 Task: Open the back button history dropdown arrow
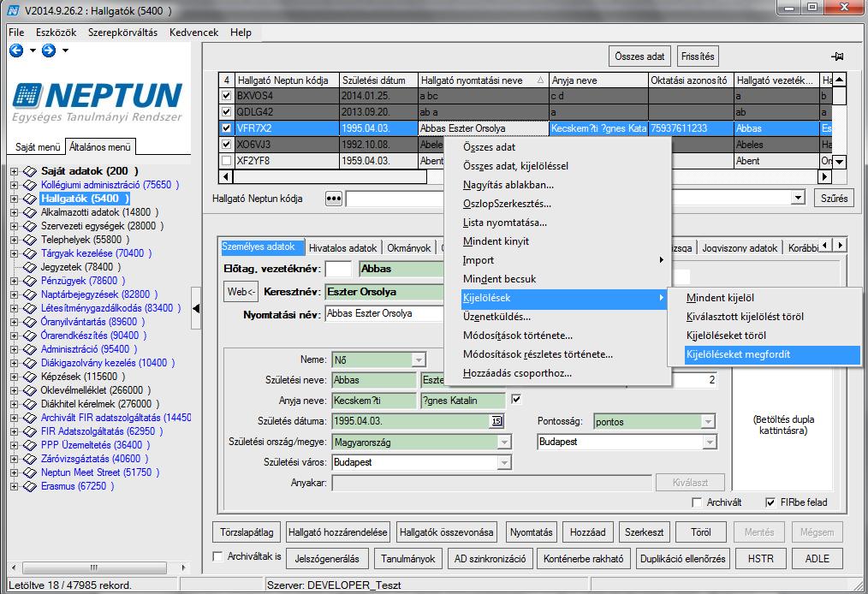pos(33,50)
